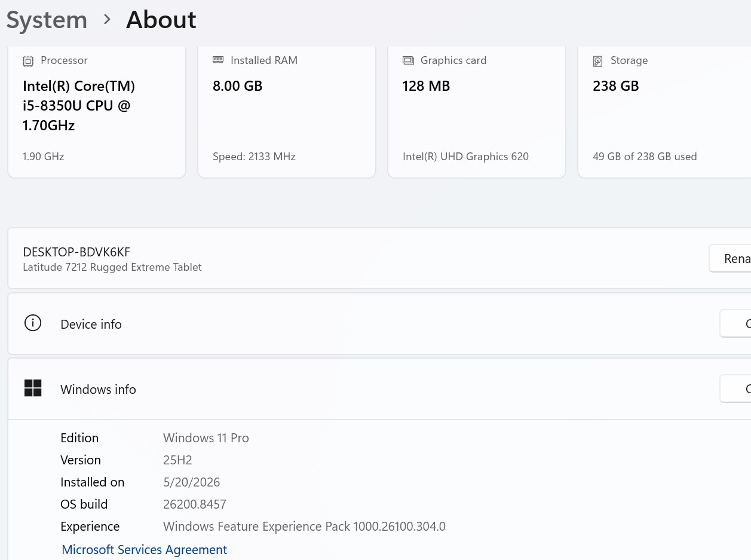Copy Device info details button
Image resolution: width=751 pixels, height=560 pixels.
(x=735, y=323)
